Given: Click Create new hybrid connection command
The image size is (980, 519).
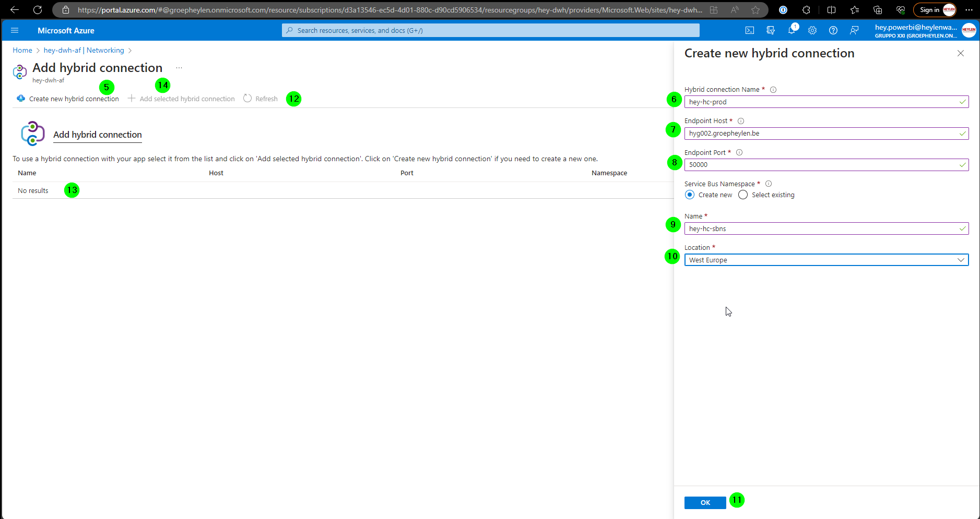Looking at the screenshot, I should click(x=68, y=99).
